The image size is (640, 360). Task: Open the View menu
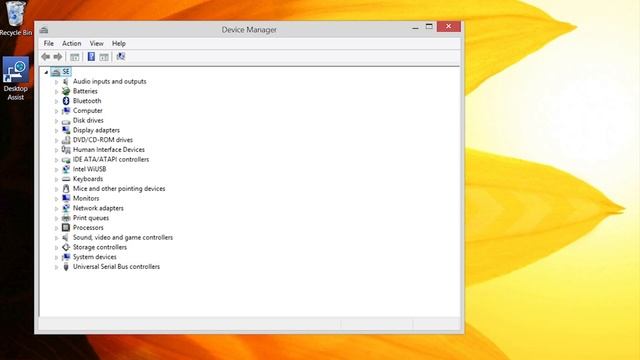coord(96,43)
